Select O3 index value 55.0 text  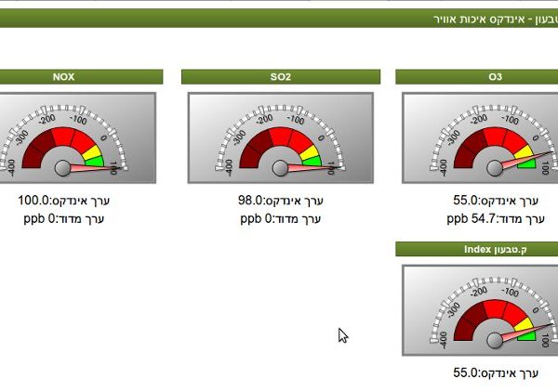496,201
